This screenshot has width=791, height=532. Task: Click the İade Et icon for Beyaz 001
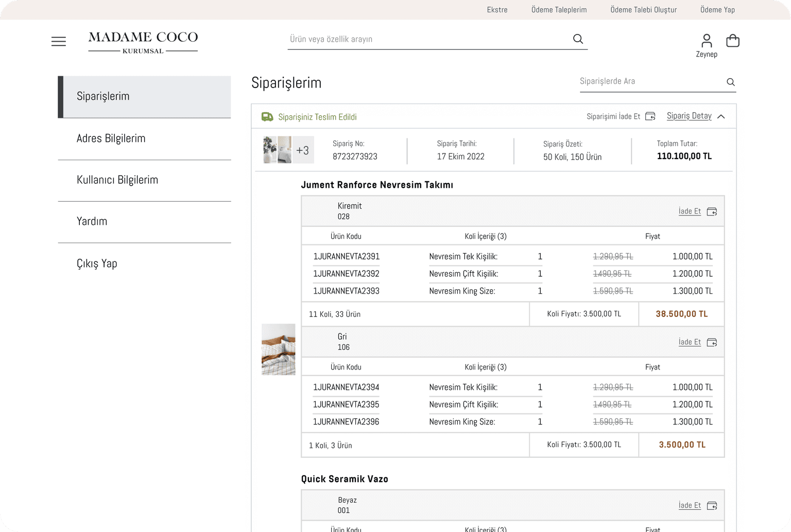click(x=712, y=505)
